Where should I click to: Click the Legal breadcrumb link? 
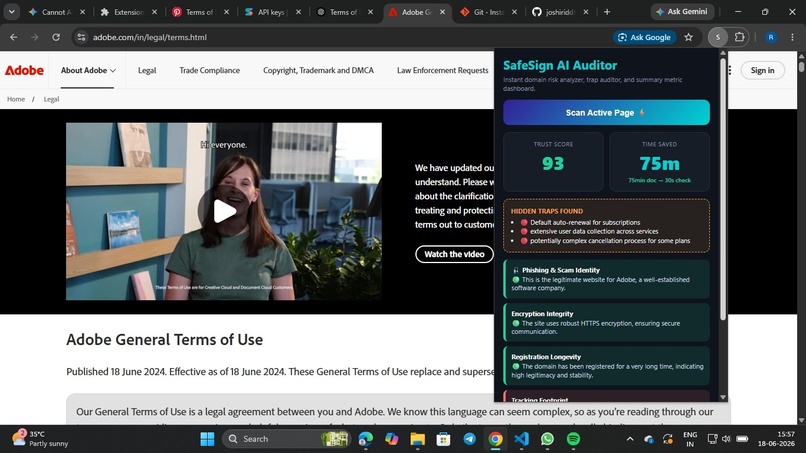[x=51, y=99]
